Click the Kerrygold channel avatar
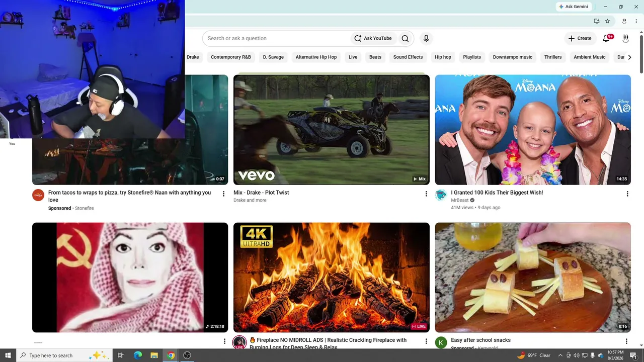Viewport: 644px width, 362px height. pos(441,342)
